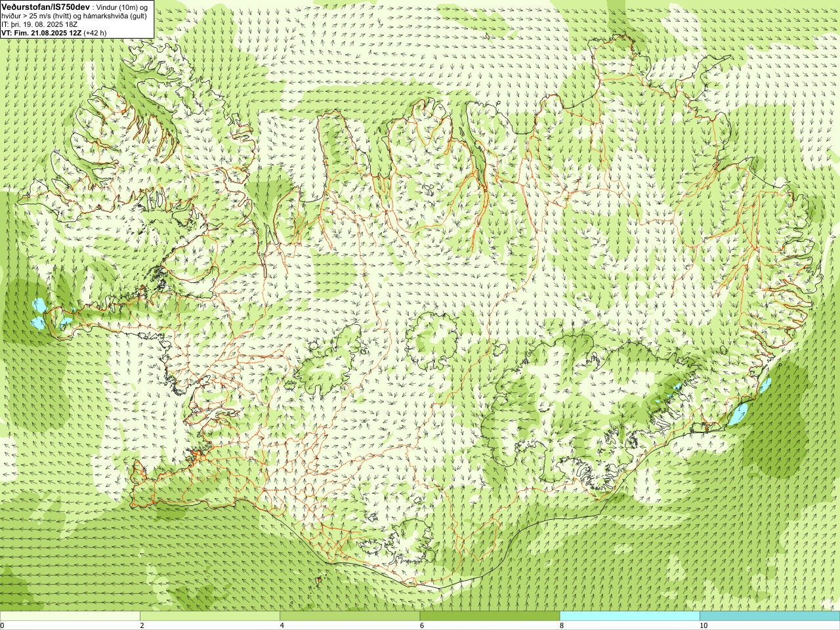
Task: Click the 'Vindur (10m) og' label
Action: pyautogui.click(x=123, y=7)
